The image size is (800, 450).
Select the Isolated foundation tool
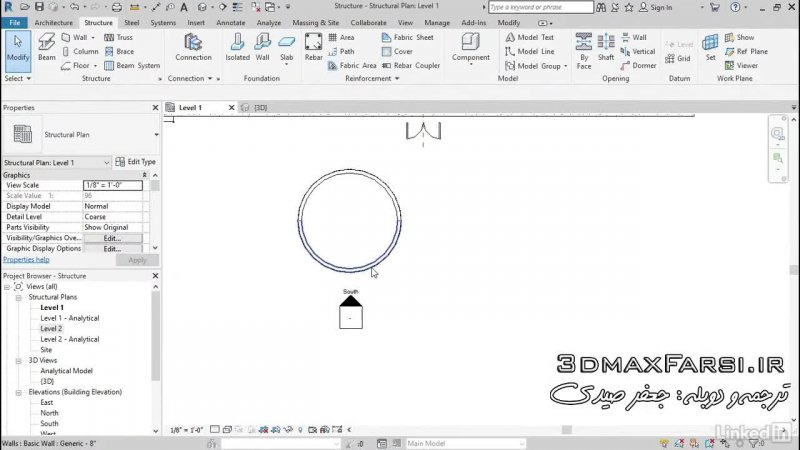point(237,46)
